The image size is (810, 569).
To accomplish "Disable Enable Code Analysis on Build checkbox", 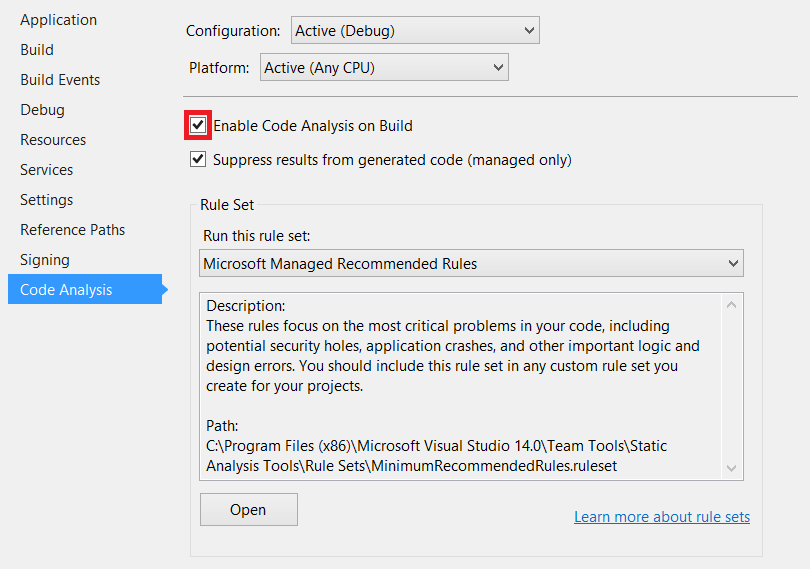I will pyautogui.click(x=198, y=126).
